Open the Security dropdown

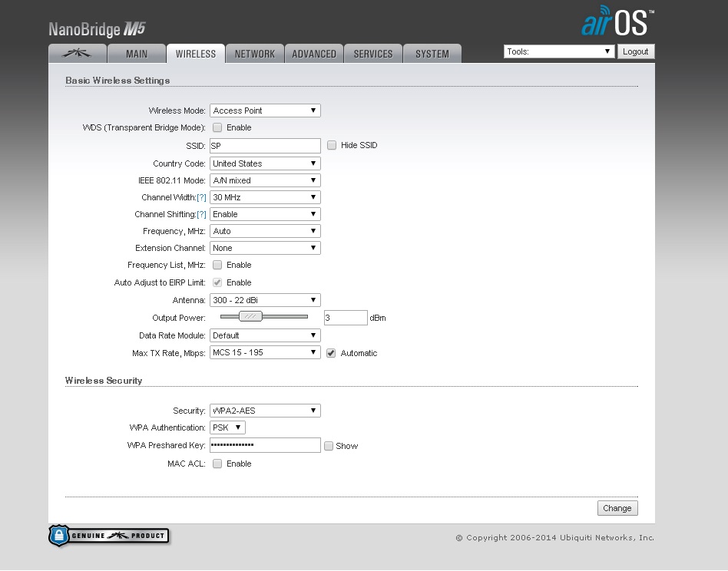tap(265, 411)
